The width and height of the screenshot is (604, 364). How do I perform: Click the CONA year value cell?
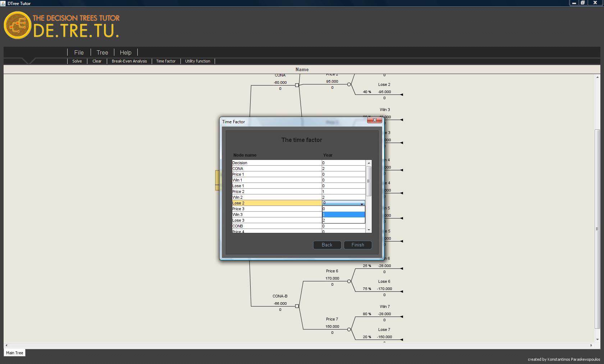coord(343,169)
